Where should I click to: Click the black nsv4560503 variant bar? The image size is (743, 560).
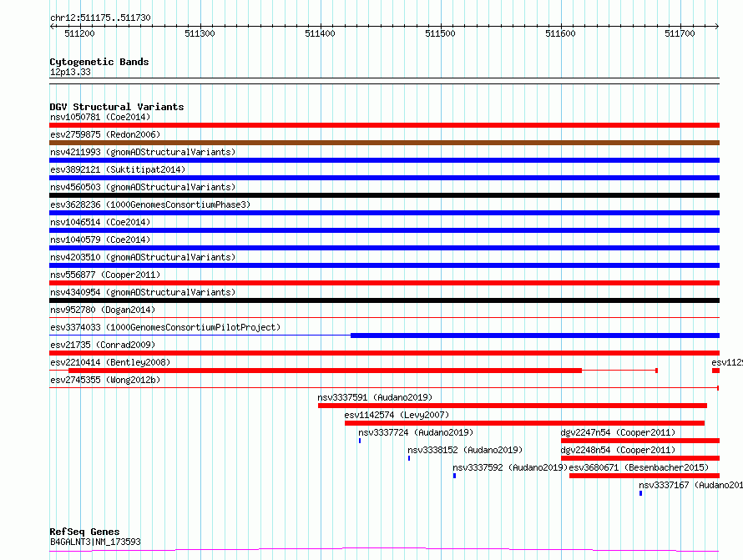click(384, 195)
